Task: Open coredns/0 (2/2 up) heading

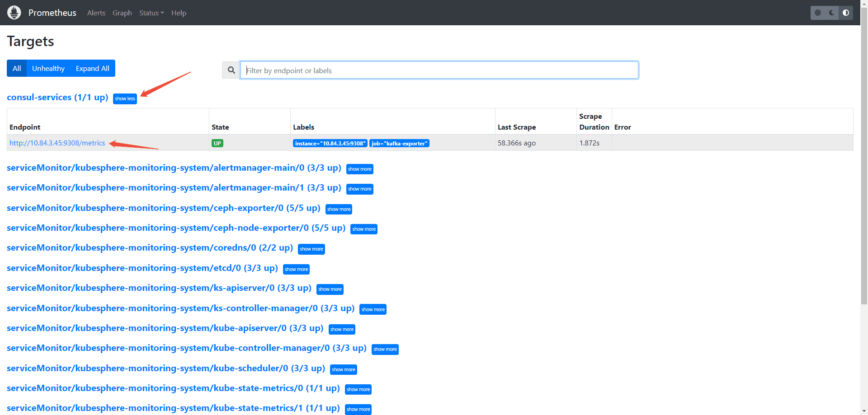Action: [x=150, y=247]
